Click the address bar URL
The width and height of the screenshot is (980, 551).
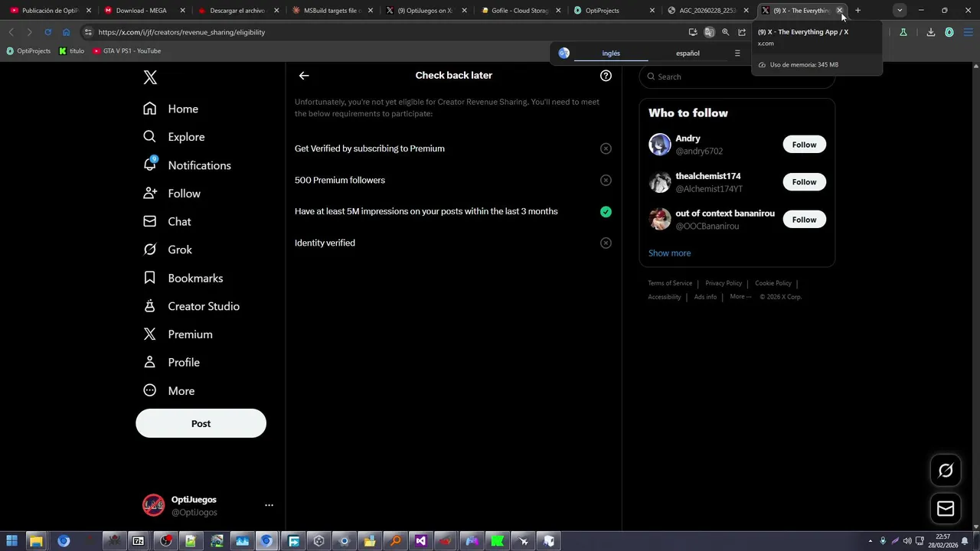[181, 33]
